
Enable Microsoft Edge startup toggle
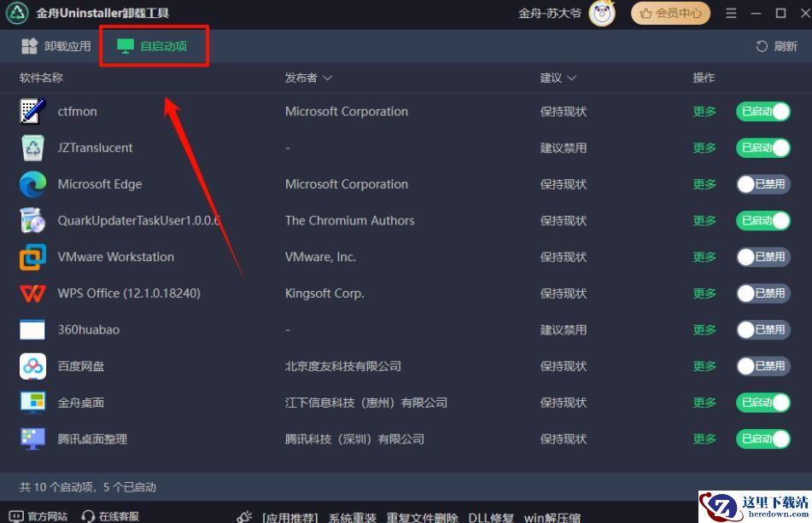pos(763,184)
